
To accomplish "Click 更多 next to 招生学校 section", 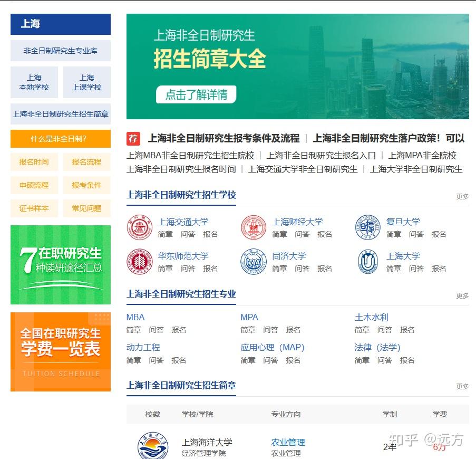I will click(x=462, y=197).
